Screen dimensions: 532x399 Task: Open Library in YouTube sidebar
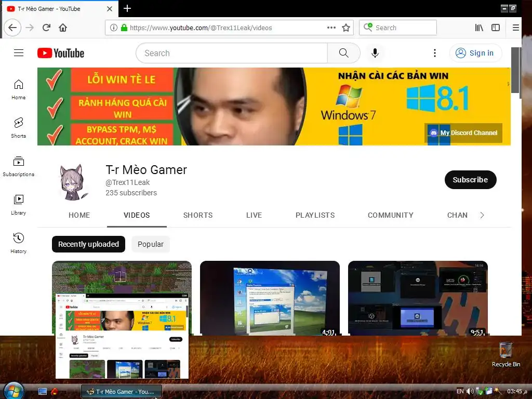[x=18, y=205]
